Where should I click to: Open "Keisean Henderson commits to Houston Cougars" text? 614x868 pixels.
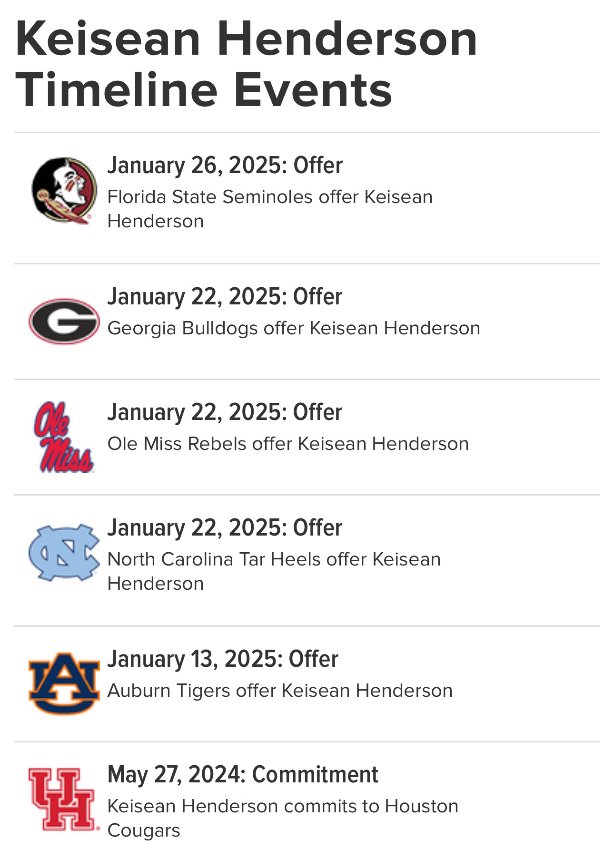click(283, 818)
